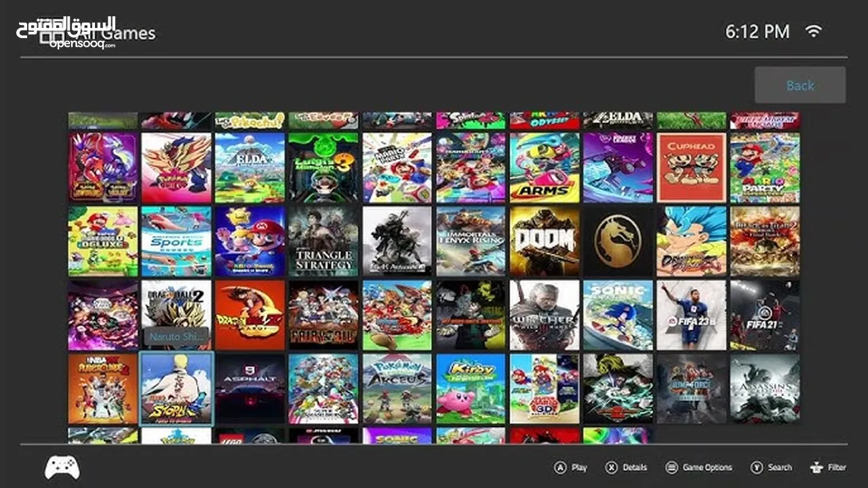Viewport: 868px width, 488px height.
Task: Select the Luigi's Mansion 3 tile
Action: (323, 167)
